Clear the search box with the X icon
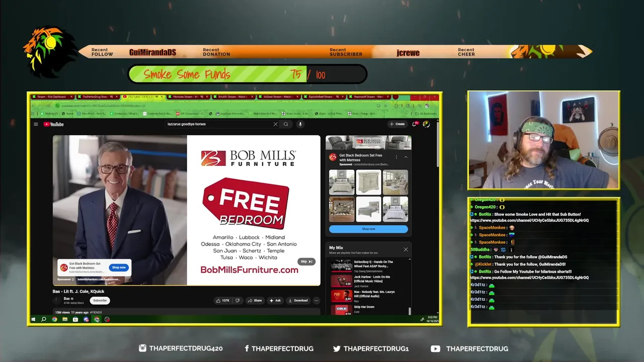This screenshot has width=644, height=362. pyautogui.click(x=275, y=124)
